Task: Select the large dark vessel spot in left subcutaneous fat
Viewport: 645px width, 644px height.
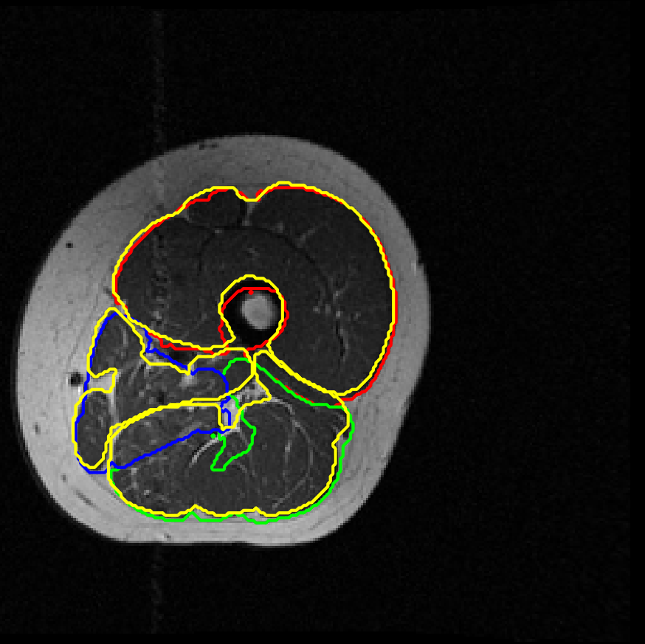Action: [75, 378]
